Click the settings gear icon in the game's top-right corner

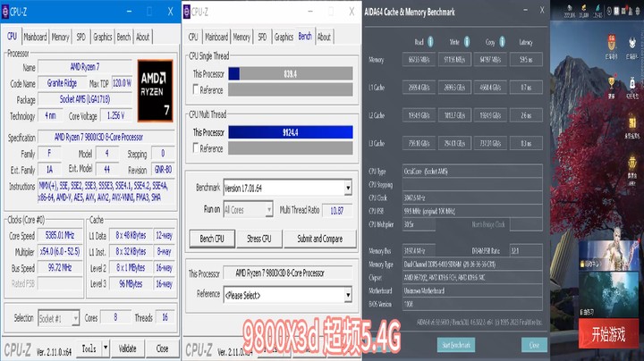click(x=640, y=11)
